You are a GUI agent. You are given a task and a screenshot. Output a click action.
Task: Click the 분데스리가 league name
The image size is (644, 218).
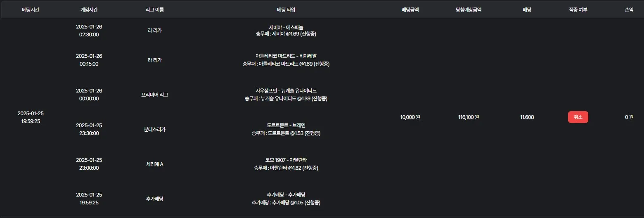[155, 129]
